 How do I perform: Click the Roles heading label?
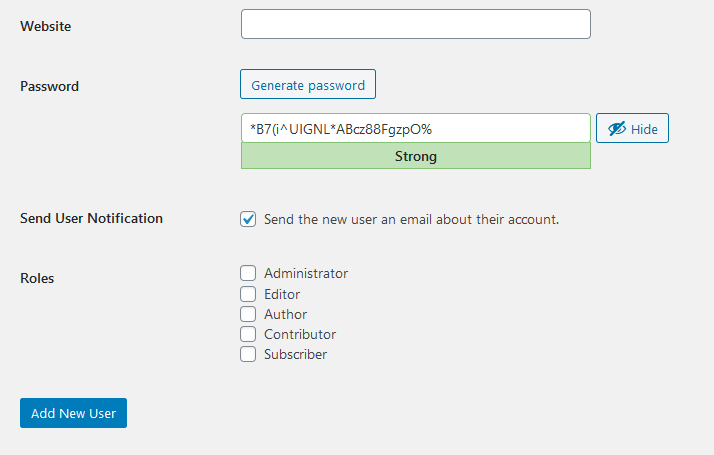pos(37,278)
